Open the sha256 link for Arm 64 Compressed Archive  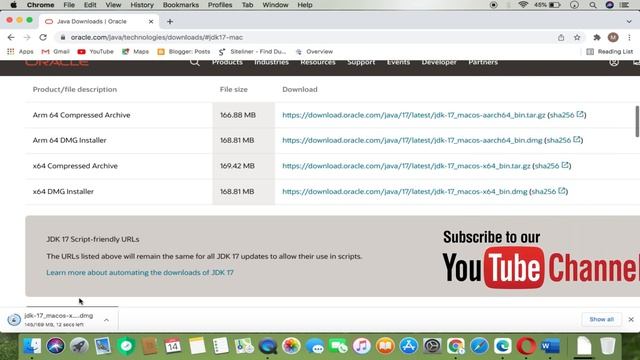click(567, 115)
